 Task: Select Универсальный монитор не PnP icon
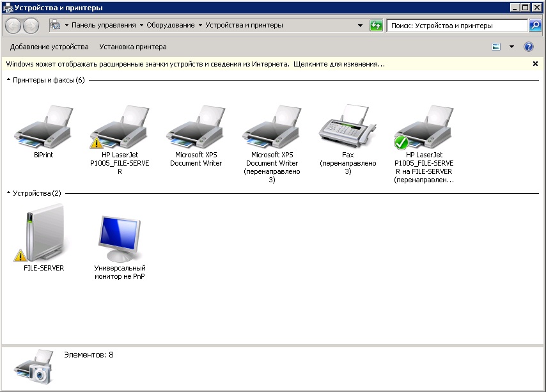(x=120, y=239)
